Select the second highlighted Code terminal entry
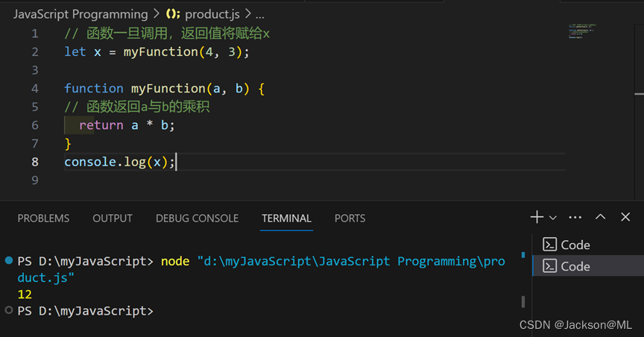Viewport: 644px width, 337px height. (x=574, y=266)
